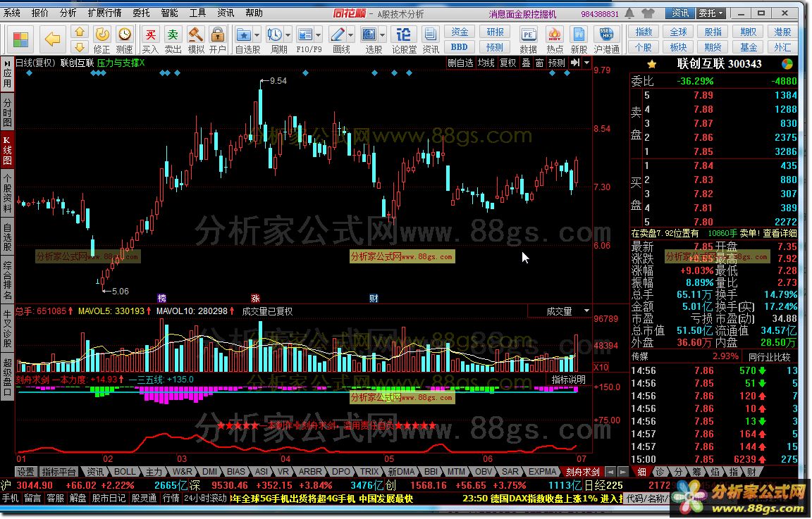Click the yellow up arrow icon
This screenshot has width=812, height=519.
[x=79, y=32]
